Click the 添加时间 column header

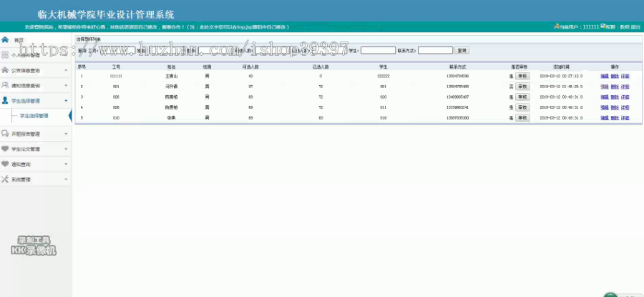561,67
